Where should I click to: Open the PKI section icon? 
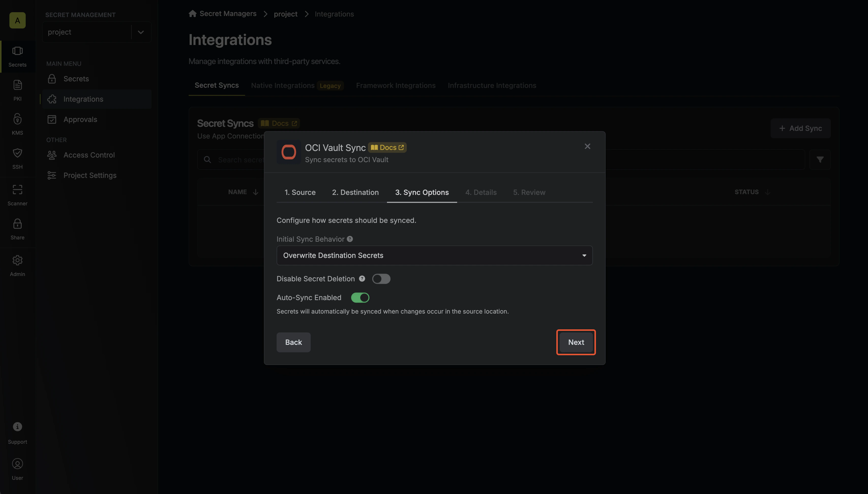pos(17,85)
